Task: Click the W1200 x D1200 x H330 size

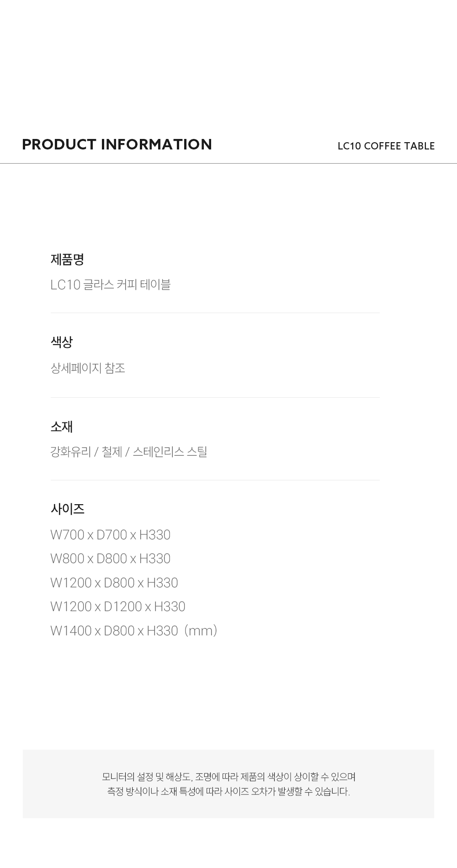Action: [118, 607]
